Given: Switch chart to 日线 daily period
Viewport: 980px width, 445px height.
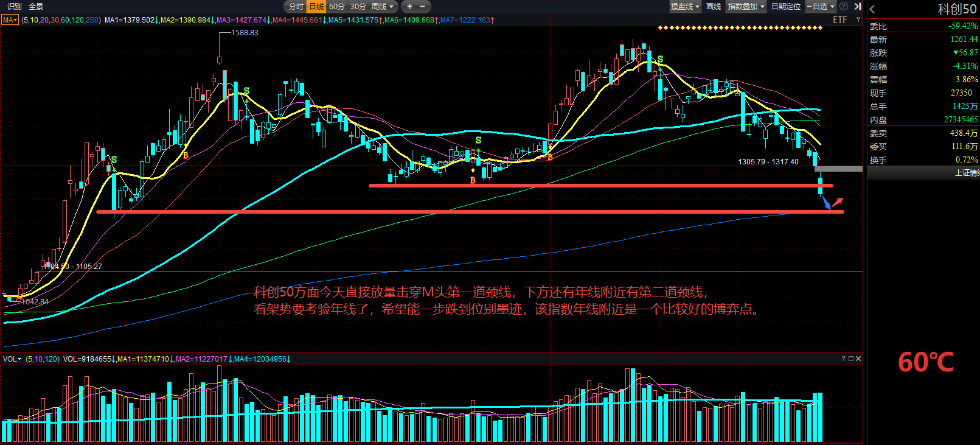Looking at the screenshot, I should coord(316,7).
